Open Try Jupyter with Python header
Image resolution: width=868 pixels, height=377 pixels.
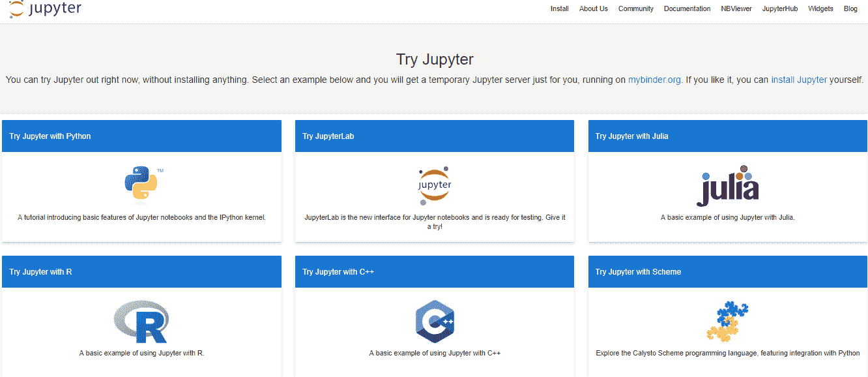(x=50, y=136)
